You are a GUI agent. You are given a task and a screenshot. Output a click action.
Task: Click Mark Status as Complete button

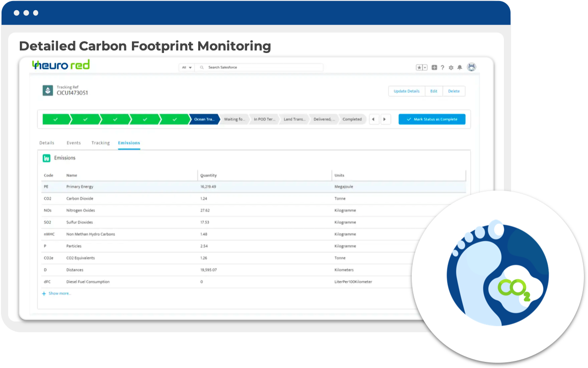tap(432, 119)
